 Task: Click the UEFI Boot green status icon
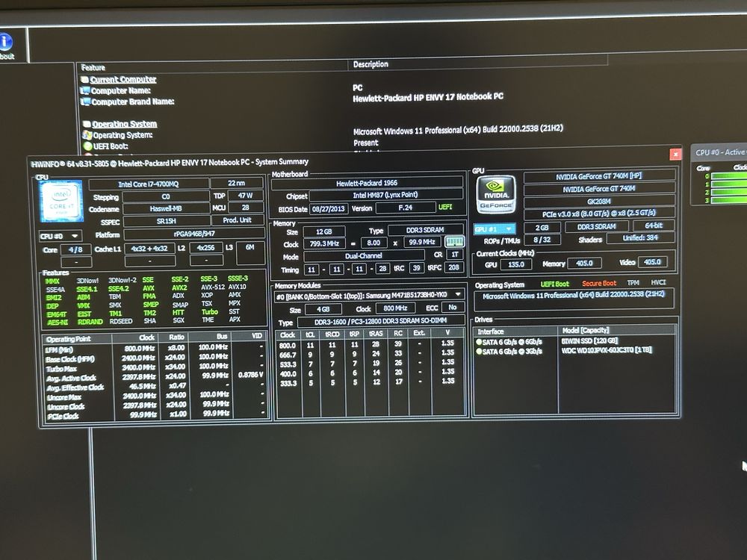(87, 146)
